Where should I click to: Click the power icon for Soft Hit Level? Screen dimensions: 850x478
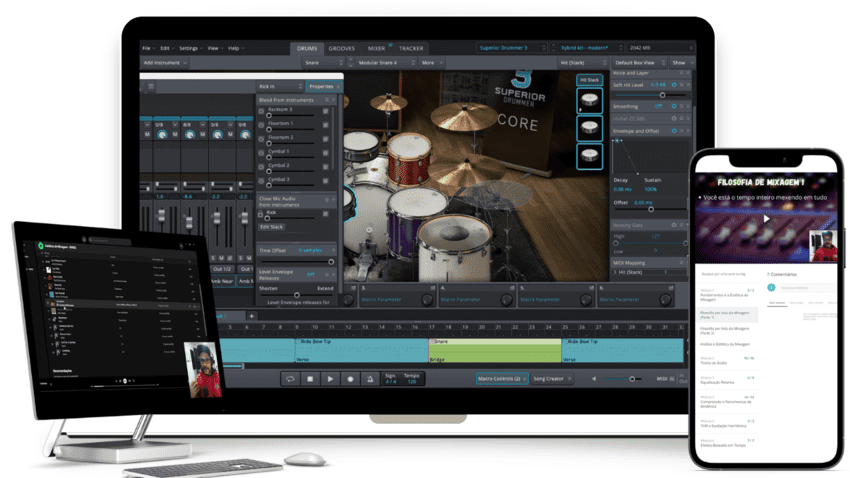pyautogui.click(x=674, y=85)
